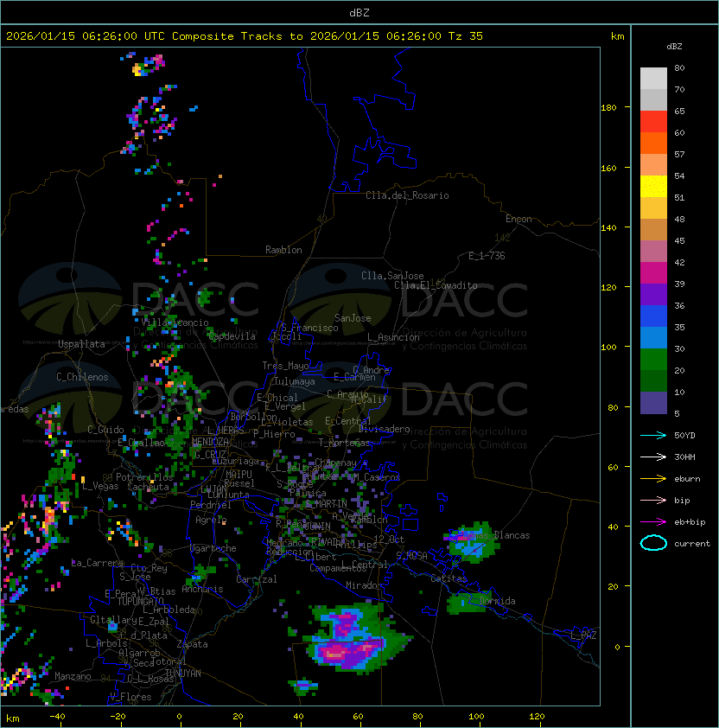Pick the bright yellow 51-54 dBZ swatch
This screenshot has height=728, width=719.
click(653, 186)
